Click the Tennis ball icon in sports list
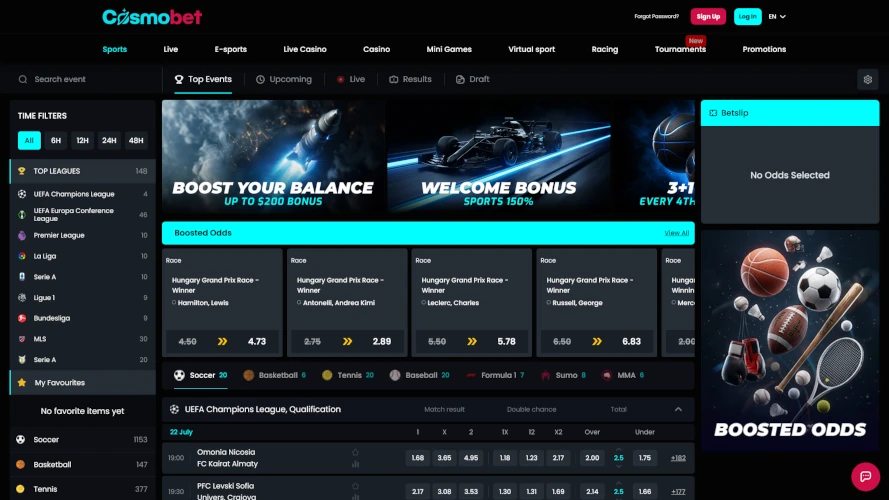The height and width of the screenshot is (500, 889). (20, 489)
